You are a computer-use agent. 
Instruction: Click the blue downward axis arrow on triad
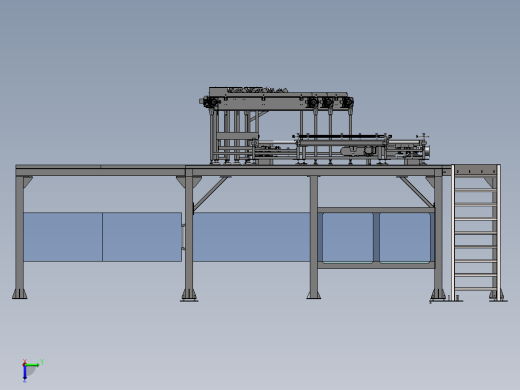(25, 373)
